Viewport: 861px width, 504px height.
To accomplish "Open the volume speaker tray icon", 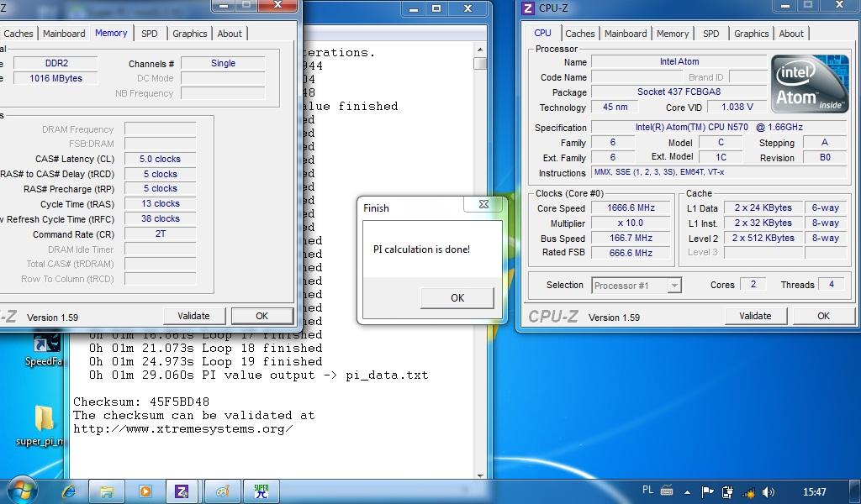I will [x=769, y=492].
